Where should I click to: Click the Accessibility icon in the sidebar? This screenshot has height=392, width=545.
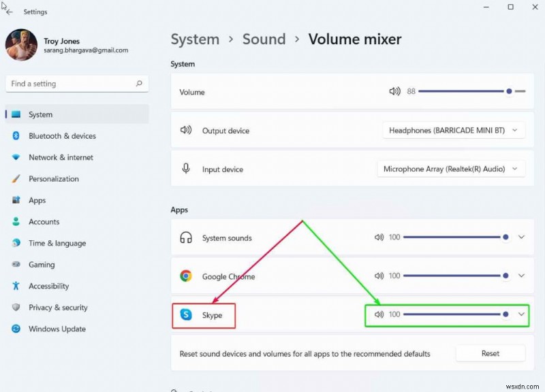tap(16, 286)
